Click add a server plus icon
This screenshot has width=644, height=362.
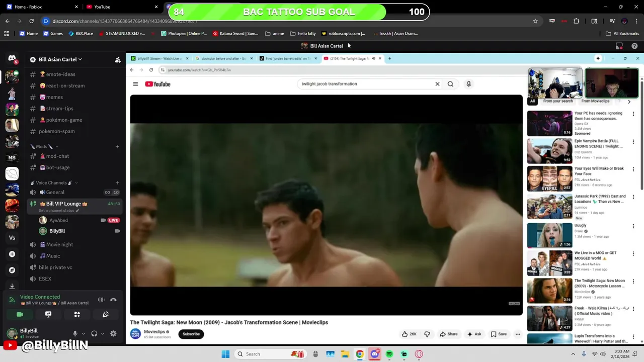(x=12, y=254)
